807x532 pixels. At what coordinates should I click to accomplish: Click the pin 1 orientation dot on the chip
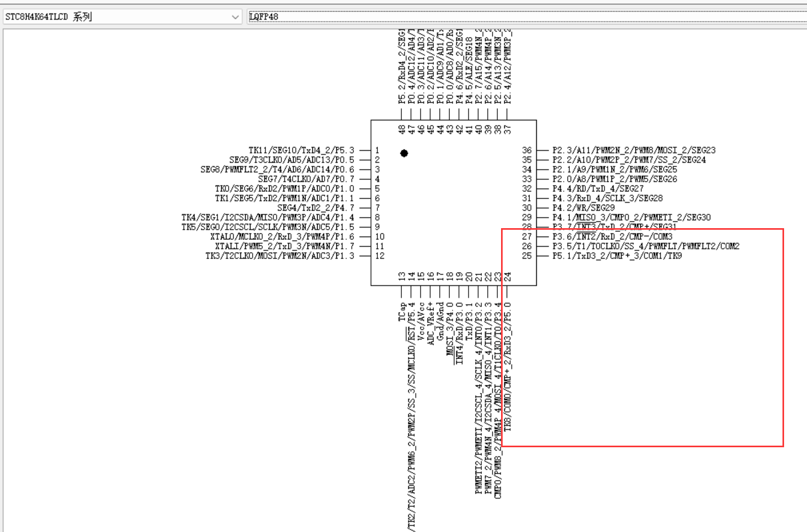[404, 153]
